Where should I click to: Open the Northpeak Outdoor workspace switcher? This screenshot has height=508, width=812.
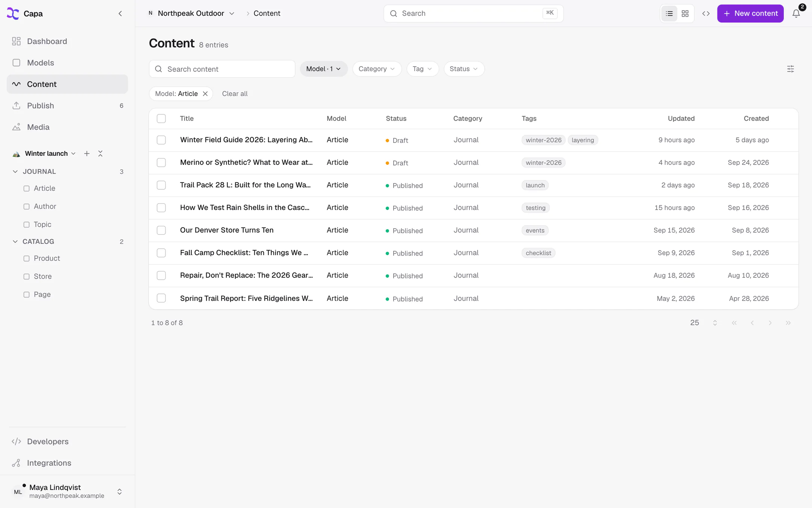[192, 14]
